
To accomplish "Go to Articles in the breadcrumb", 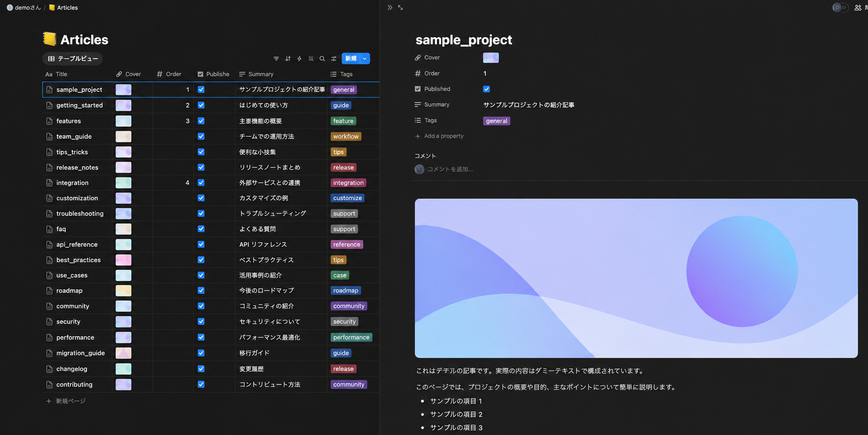I will pos(63,7).
